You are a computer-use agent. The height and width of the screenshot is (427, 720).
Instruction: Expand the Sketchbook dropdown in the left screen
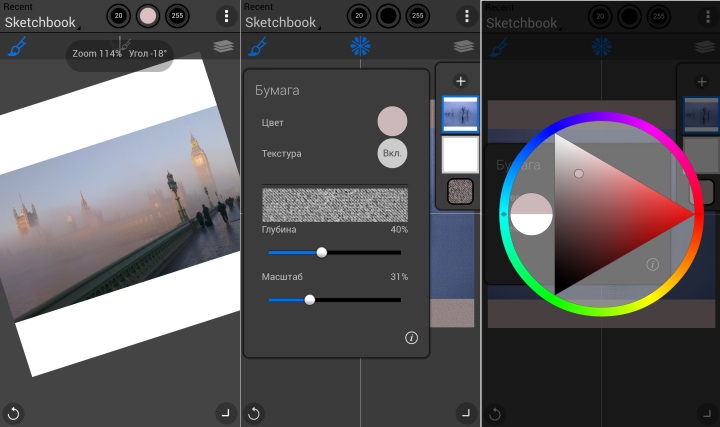click(42, 22)
